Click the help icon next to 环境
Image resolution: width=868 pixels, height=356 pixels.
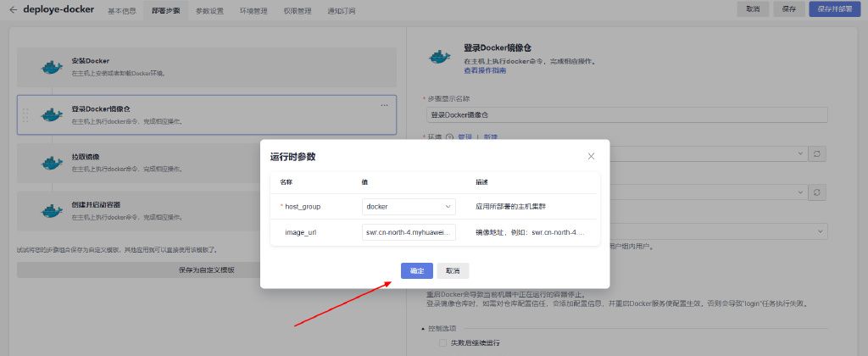(449, 136)
